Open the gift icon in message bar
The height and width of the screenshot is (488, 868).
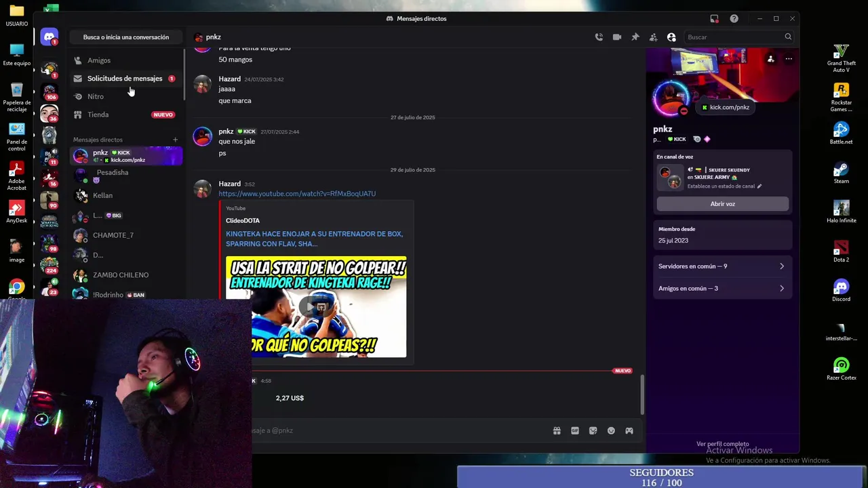(557, 430)
